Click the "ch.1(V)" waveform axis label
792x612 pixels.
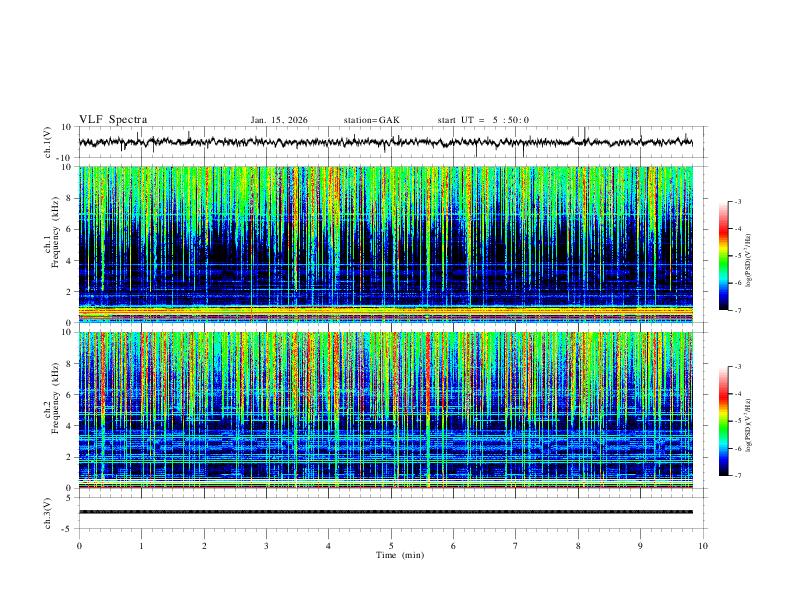(x=48, y=142)
